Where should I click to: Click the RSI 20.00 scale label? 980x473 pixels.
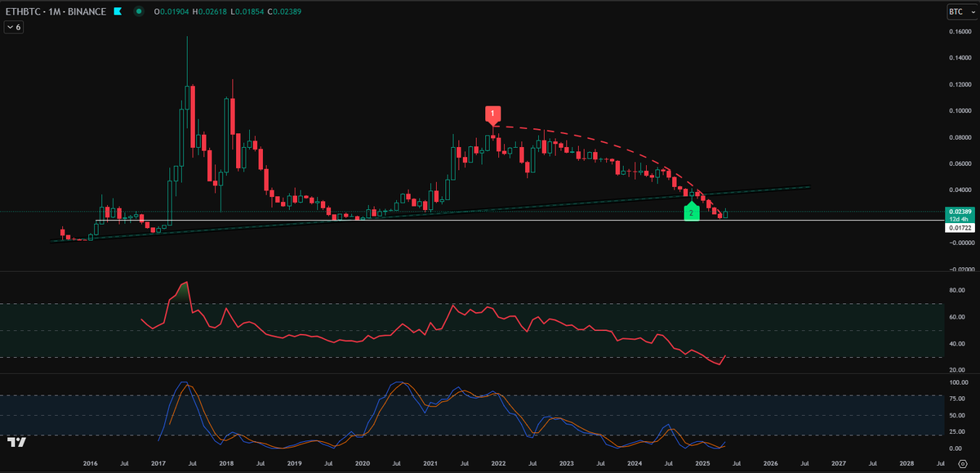click(958, 370)
